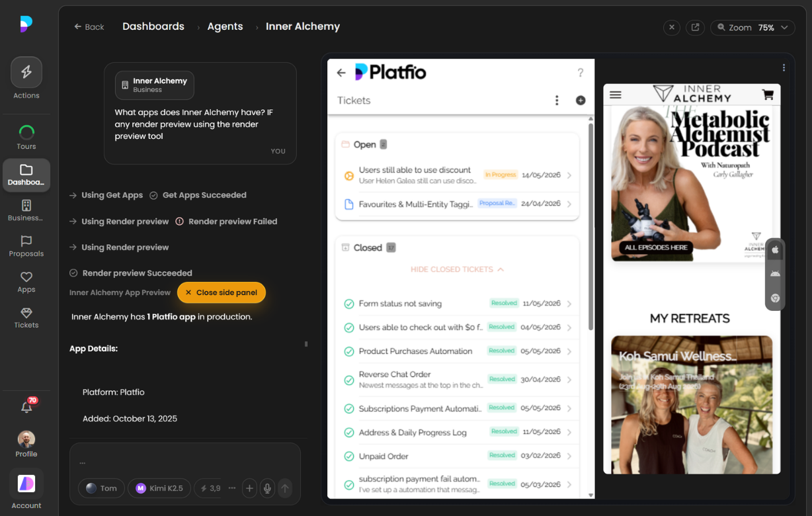Open ticket 'Product Purchases Automation'

[x=457, y=351]
